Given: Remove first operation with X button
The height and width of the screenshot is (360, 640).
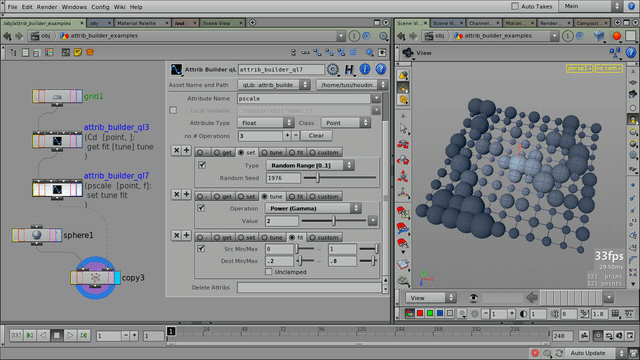Looking at the screenshot, I should [176, 151].
